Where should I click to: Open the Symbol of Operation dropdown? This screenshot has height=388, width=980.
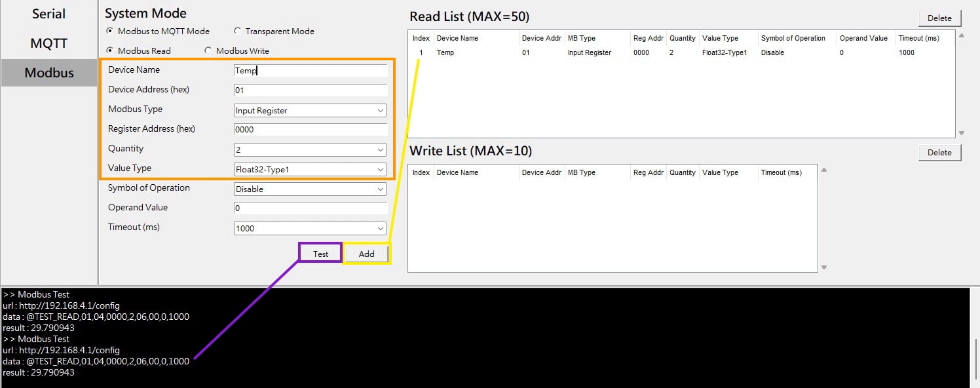pos(310,189)
